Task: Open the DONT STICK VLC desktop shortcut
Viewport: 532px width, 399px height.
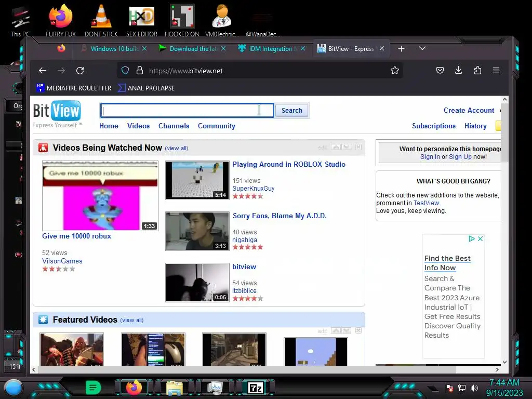Action: [101, 21]
